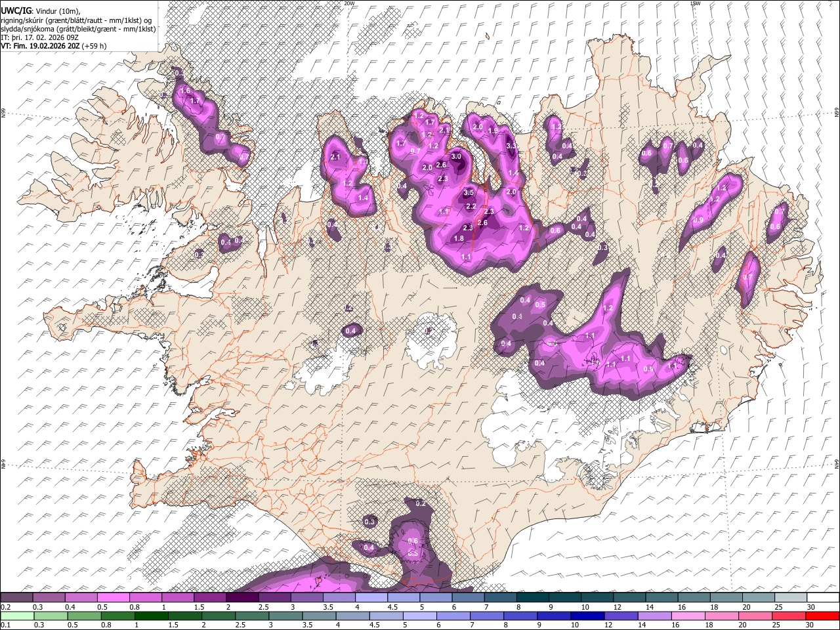Pick the bright pink 0.5 to 0.8 legend swatch
Image resolution: width=840 pixels, height=630 pixels.
tap(113, 598)
